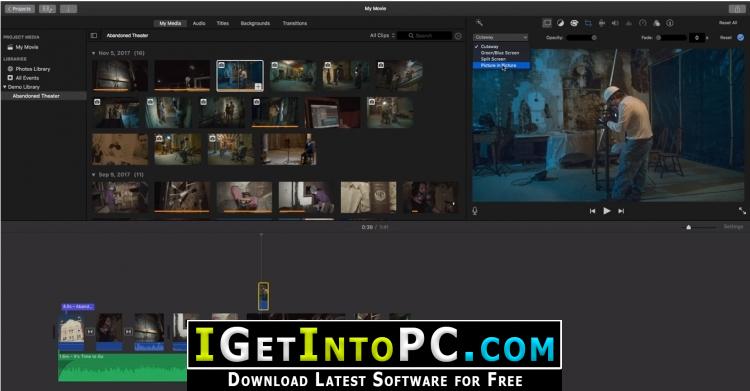Viewport: 750px width, 391px height.
Task: Collapse the Nov 5, 2017 event group
Action: click(x=94, y=53)
